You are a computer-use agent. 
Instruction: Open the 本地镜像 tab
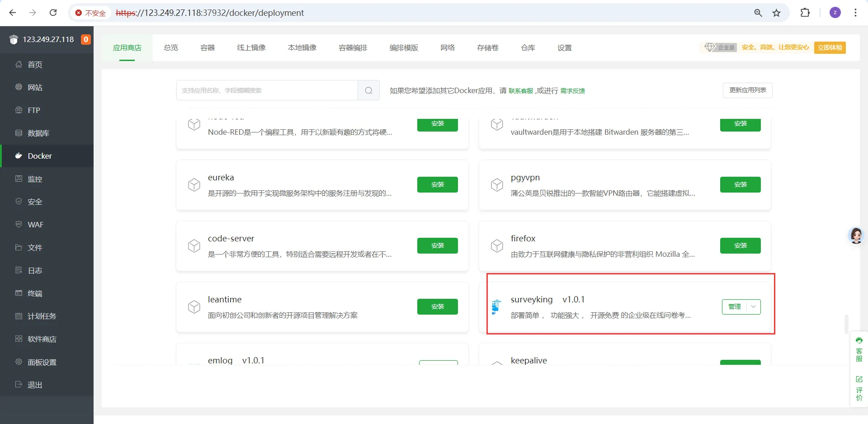pos(302,48)
